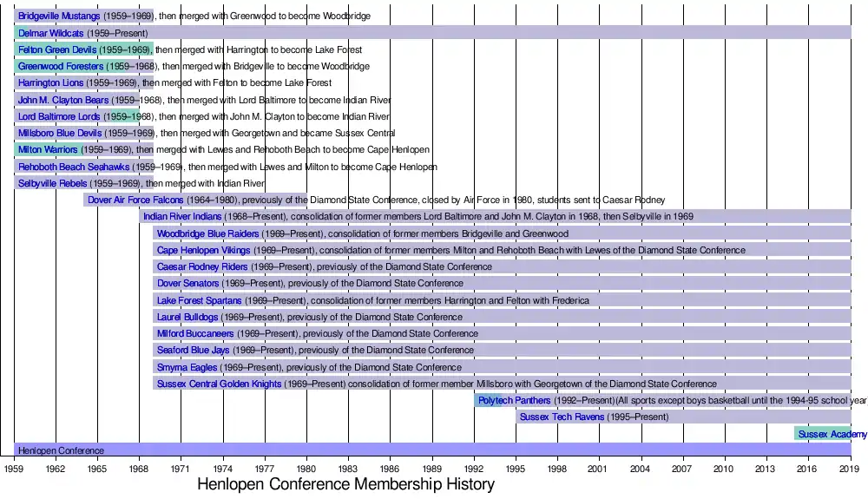Open the Bridgeville Mustangs link
This screenshot has height=499, width=868.
59,16
